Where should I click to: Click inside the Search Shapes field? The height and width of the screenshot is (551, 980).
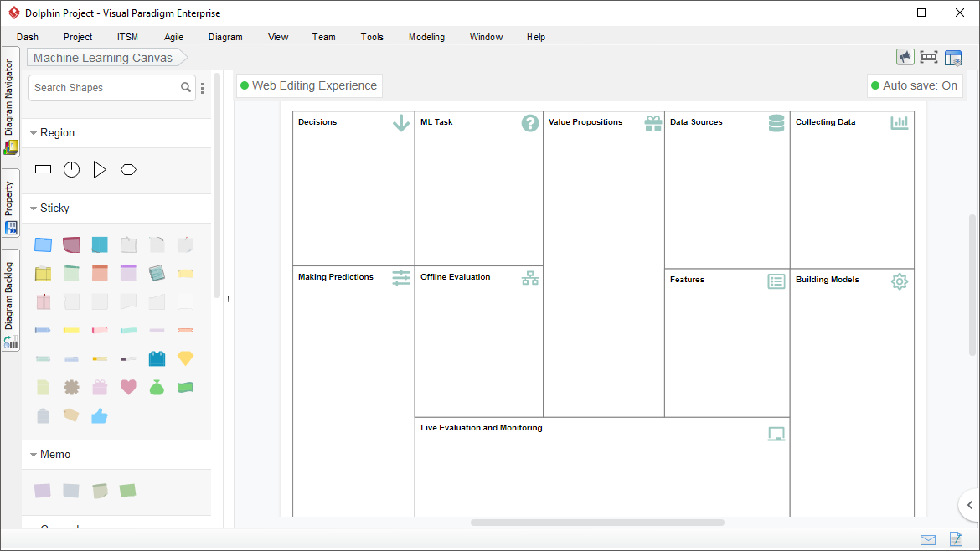(x=101, y=87)
